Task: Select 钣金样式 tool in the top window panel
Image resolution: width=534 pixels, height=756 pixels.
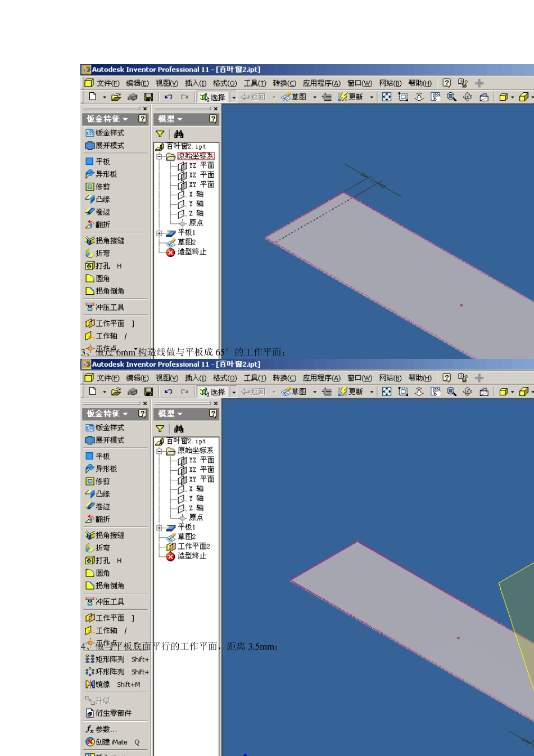Action: click(105, 133)
